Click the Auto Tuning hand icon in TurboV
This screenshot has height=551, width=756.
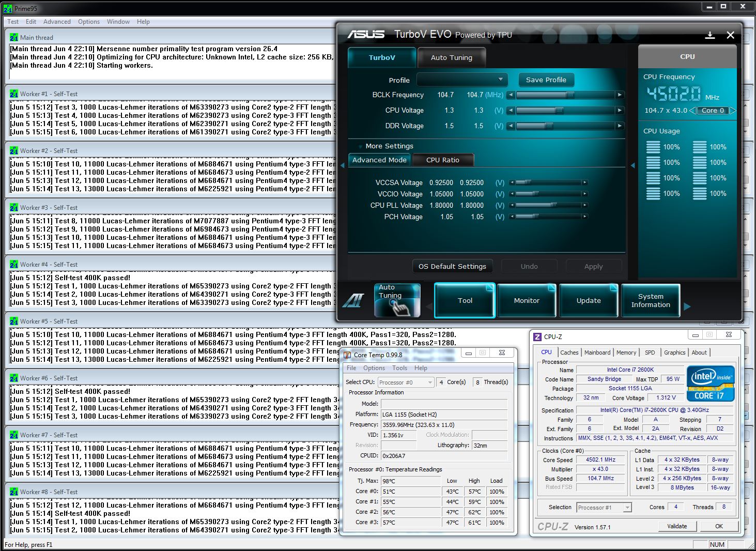[x=397, y=300]
